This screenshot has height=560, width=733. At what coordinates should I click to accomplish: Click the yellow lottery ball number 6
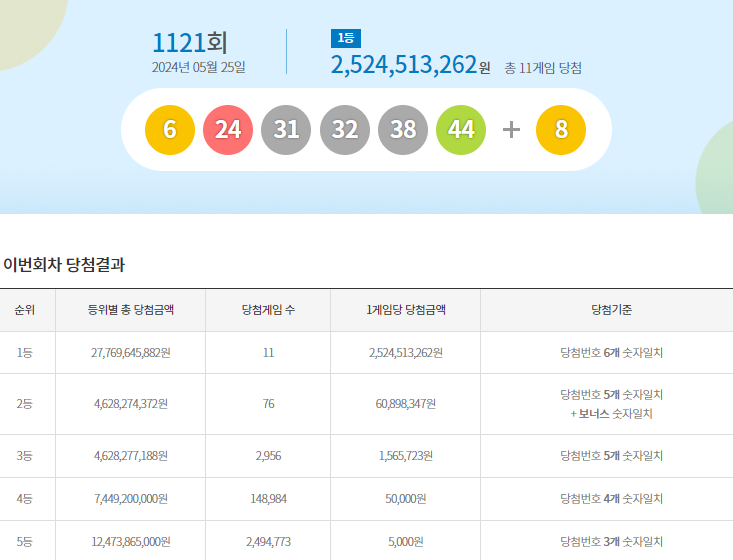(x=170, y=129)
